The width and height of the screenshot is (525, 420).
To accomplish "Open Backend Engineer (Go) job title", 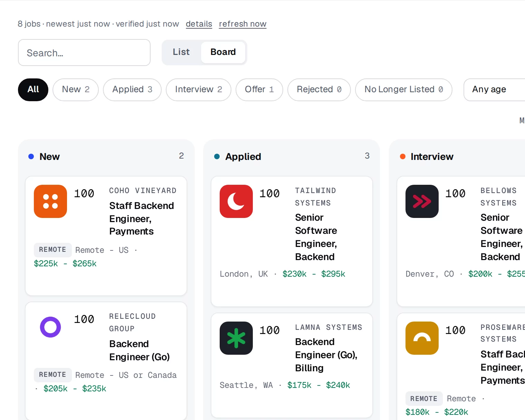I will point(140,351).
